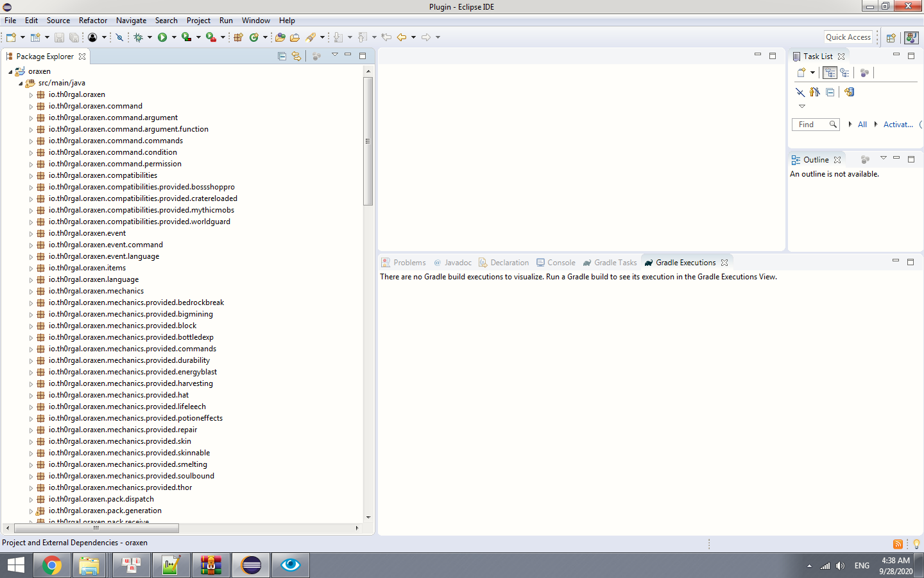Screen dimensions: 924x578
Task: Click Synchronize Changed icon in Task List
Action: click(849, 92)
